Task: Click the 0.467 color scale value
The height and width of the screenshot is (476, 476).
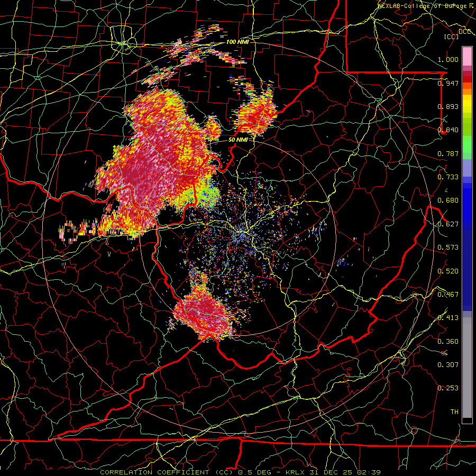Action: (x=448, y=295)
